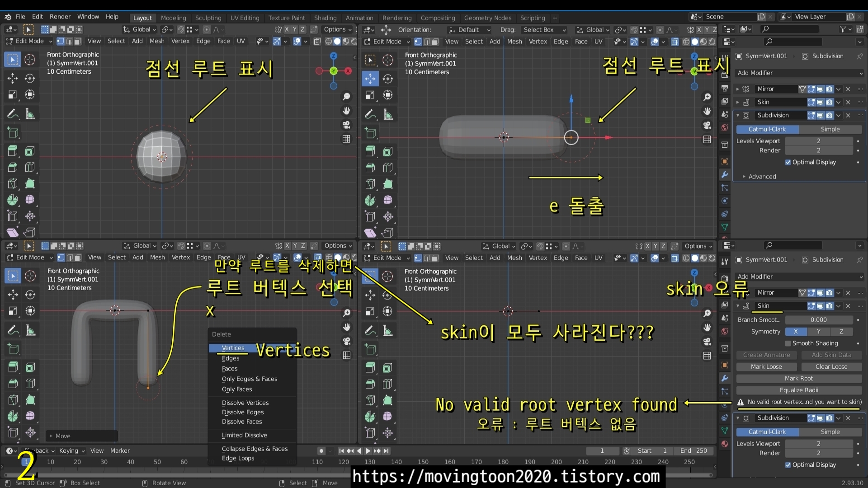Select the Select Box tool in bottom-left viewport
The width and height of the screenshot is (868, 488).
(13, 276)
